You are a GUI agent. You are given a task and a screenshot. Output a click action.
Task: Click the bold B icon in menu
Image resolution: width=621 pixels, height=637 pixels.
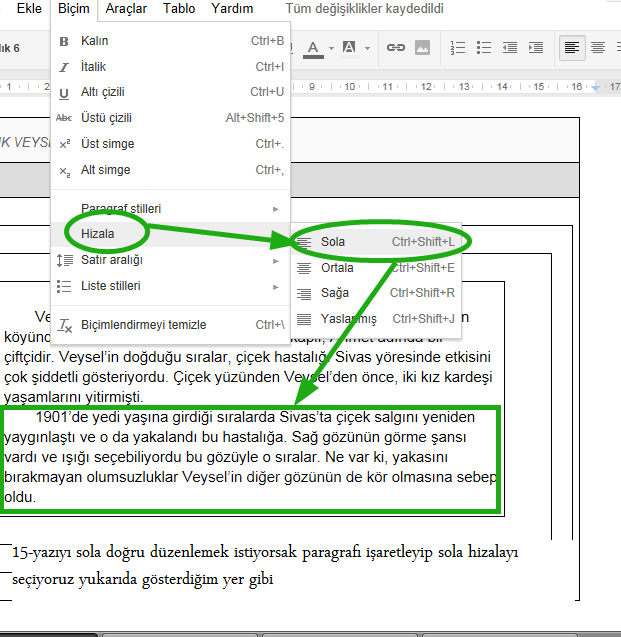pos(64,41)
